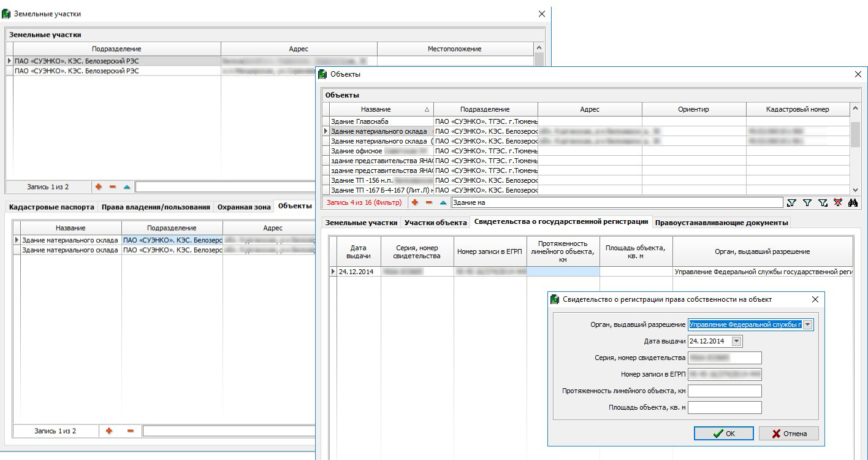
Task: Open search with binoculars icon
Action: coord(853,202)
